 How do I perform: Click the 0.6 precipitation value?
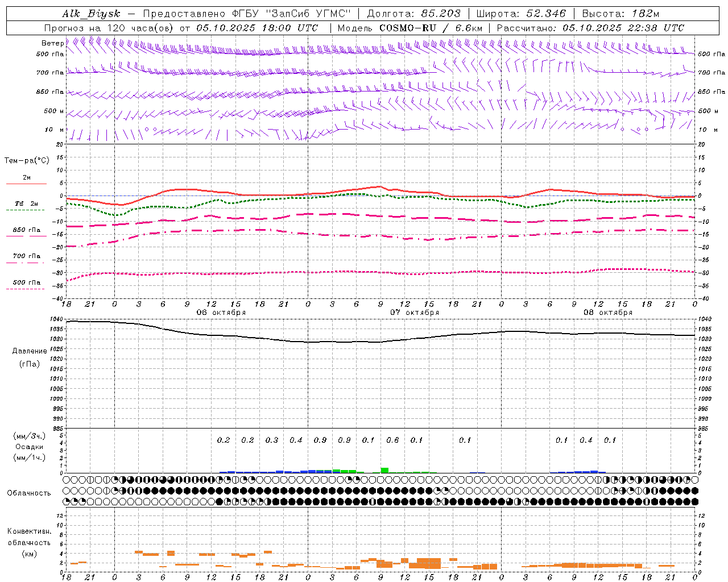(392, 440)
